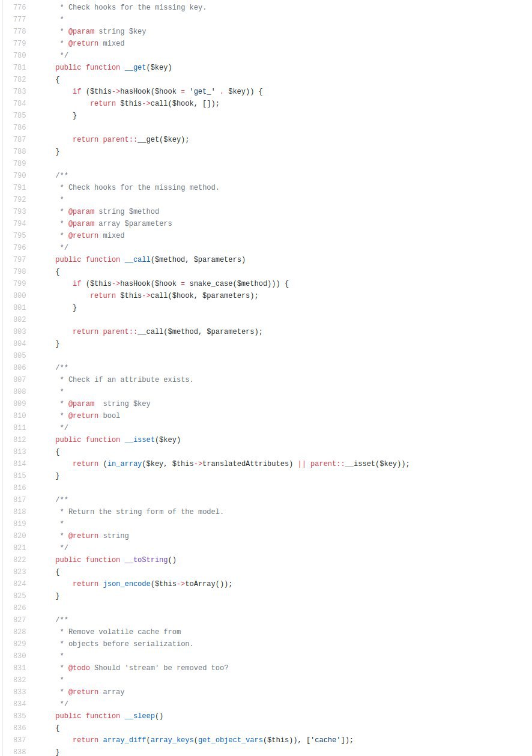Click comment 'Remove volatile cache from'

coord(124,632)
